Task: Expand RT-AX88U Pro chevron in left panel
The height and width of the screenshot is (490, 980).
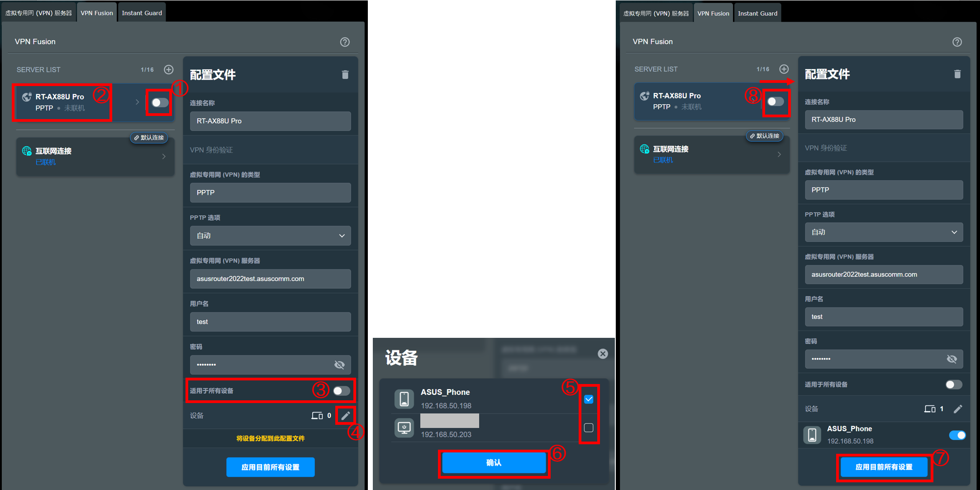Action: point(137,102)
